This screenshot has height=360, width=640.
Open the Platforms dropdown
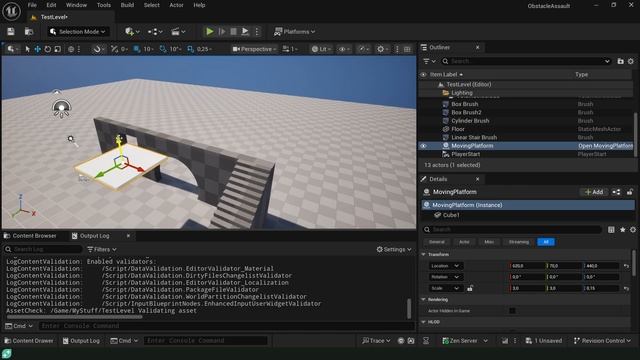pos(295,31)
